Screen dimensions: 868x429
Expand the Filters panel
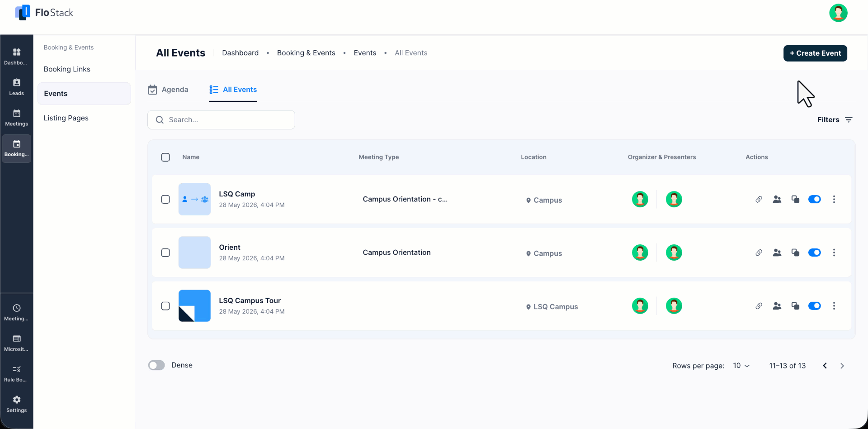point(835,120)
